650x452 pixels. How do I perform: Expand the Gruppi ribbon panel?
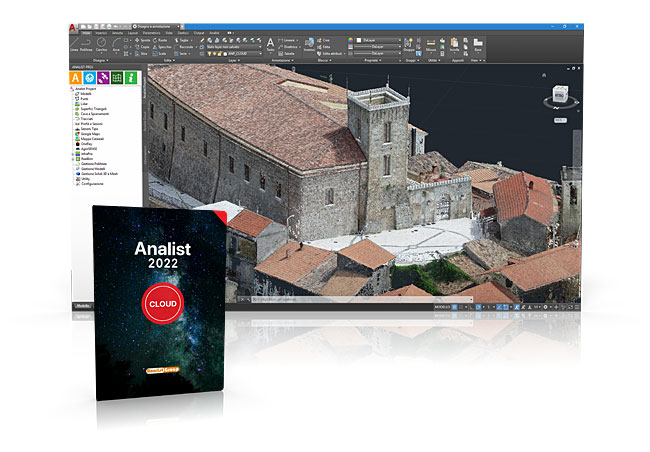pos(411,61)
